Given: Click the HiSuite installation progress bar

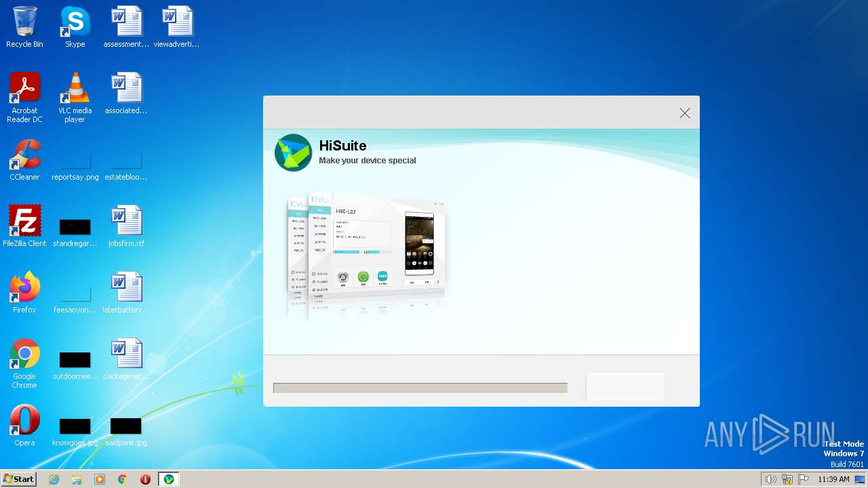Looking at the screenshot, I should (x=420, y=388).
